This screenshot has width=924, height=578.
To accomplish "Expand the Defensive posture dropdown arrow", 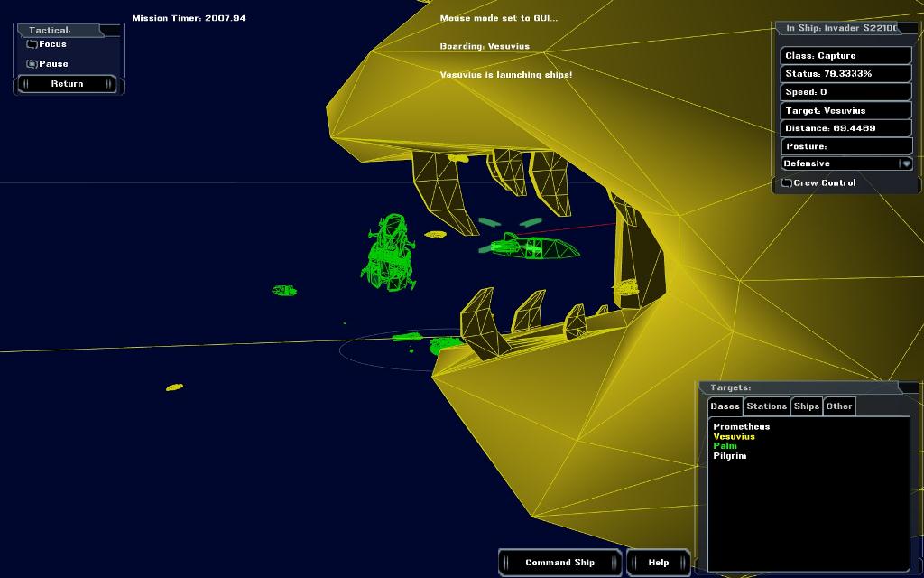I will 906,163.
